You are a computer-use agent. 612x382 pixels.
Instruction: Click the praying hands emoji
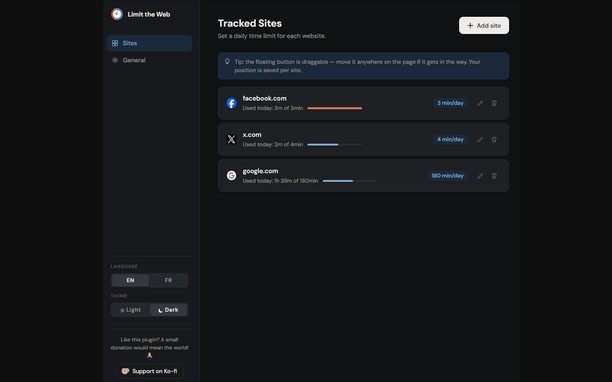(x=149, y=355)
